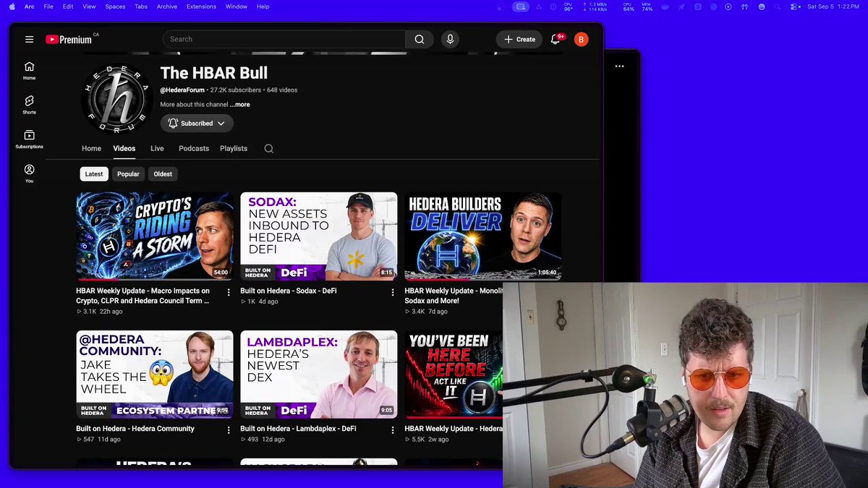Viewport: 868px width, 488px height.
Task: Open options for Lambdaplex DeFi video
Action: (393, 430)
